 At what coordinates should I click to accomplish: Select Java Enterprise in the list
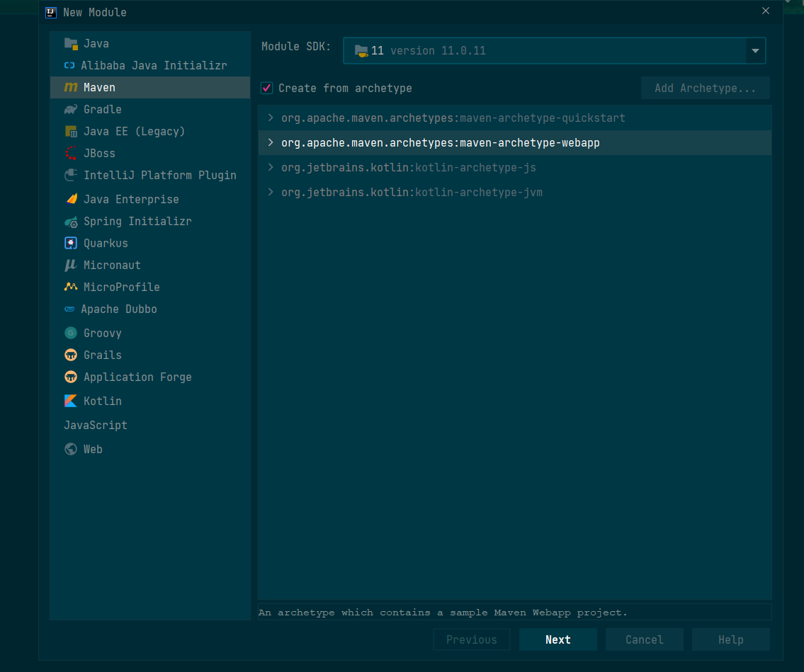coord(150,199)
